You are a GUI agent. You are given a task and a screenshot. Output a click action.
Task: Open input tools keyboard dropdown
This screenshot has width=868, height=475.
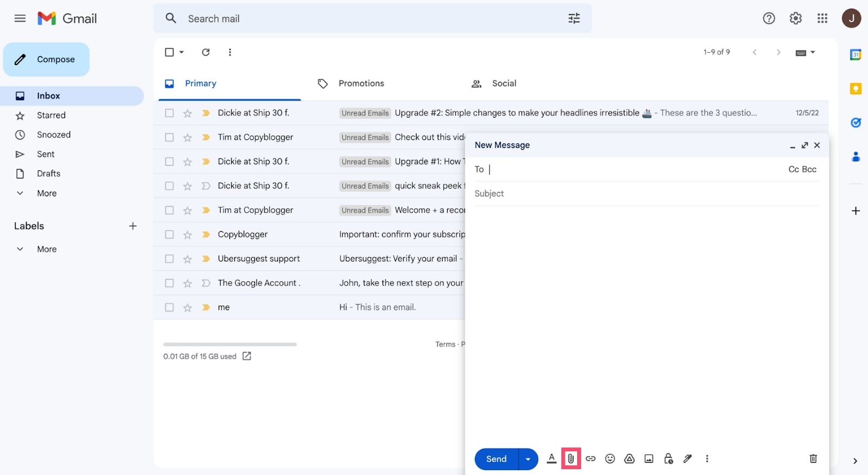click(805, 53)
